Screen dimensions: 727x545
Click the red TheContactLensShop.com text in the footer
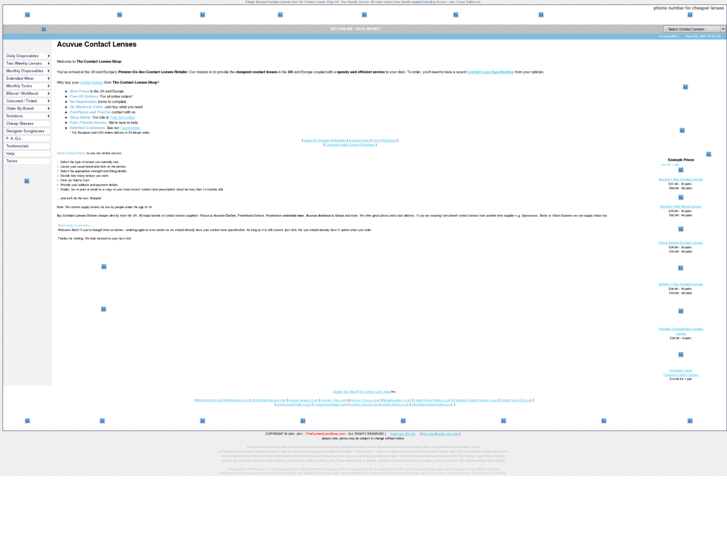point(325,434)
